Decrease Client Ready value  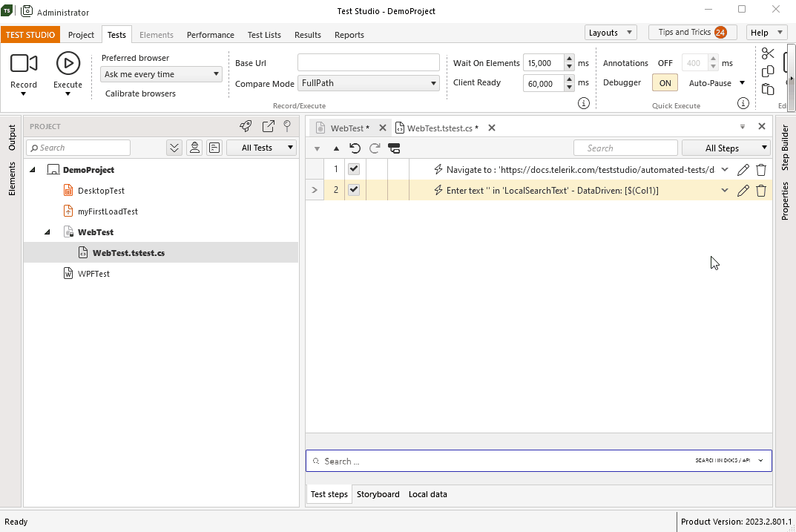click(569, 88)
